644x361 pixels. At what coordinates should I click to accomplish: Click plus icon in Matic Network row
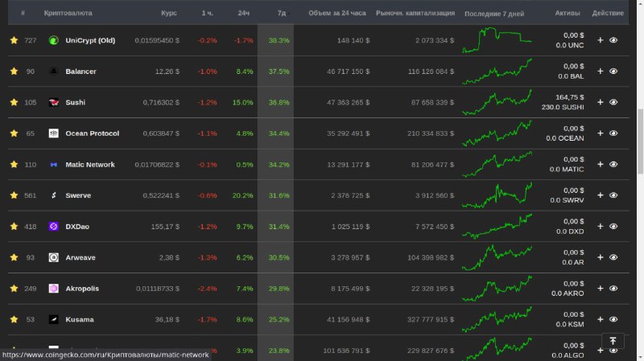(600, 165)
